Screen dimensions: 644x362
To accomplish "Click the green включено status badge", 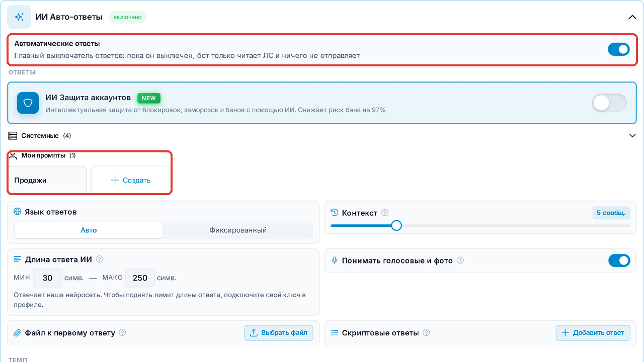I will (x=127, y=17).
